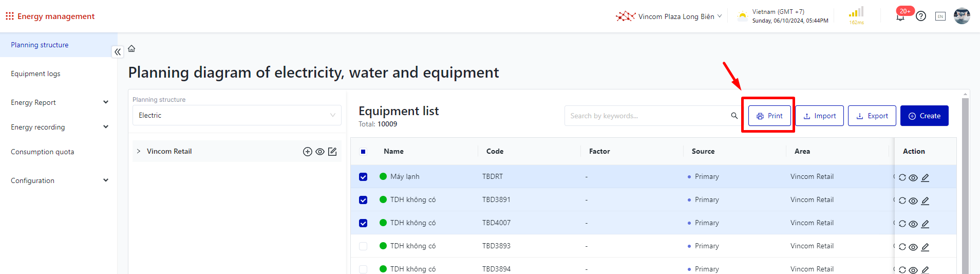Click the Print button
The height and width of the screenshot is (274, 980).
[769, 116]
